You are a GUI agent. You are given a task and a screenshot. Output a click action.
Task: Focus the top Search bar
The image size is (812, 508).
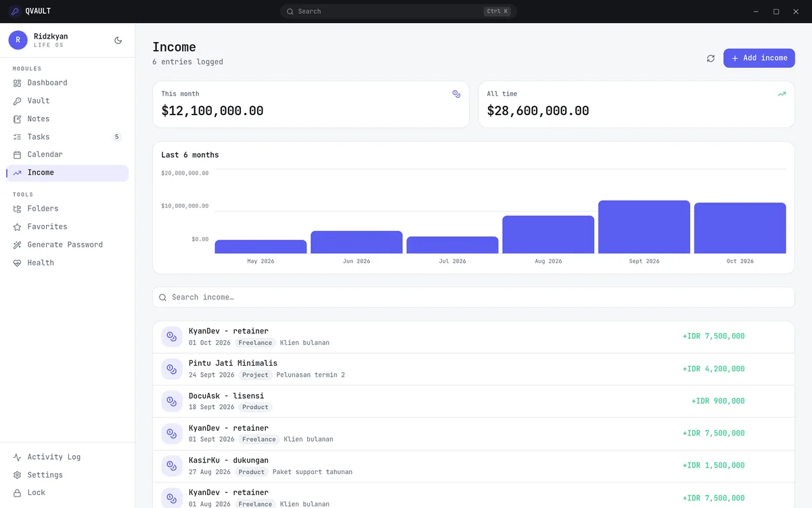[x=399, y=12]
